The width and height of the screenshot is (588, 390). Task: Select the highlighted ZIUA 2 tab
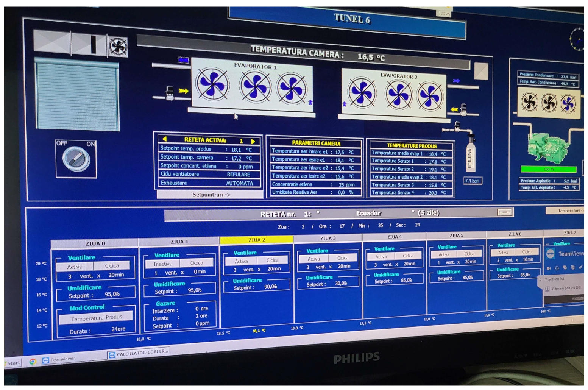256,240
